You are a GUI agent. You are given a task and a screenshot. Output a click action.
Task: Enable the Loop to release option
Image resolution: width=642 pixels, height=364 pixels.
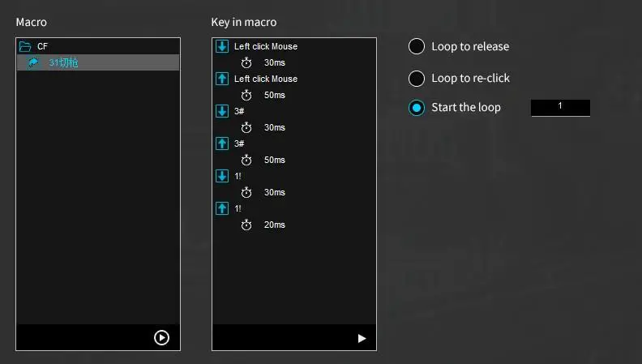(x=417, y=46)
